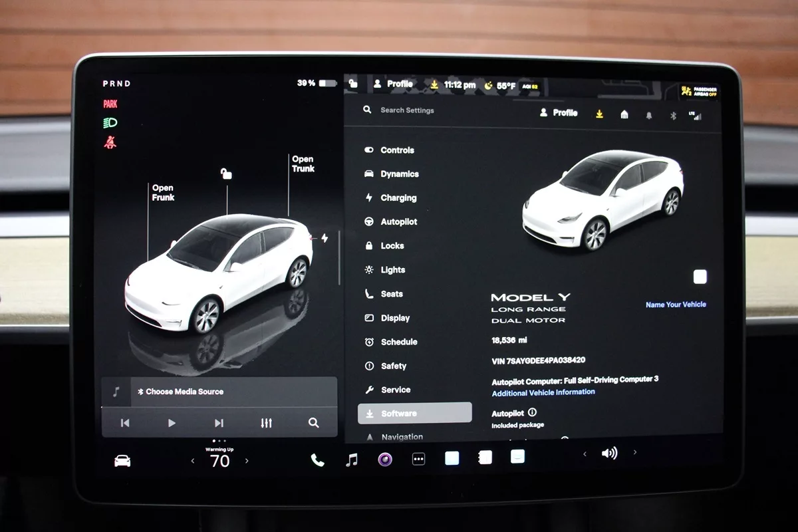Screen dimensions: 798x532
Task: Decrease volume with the left chevron
Action: tap(585, 454)
